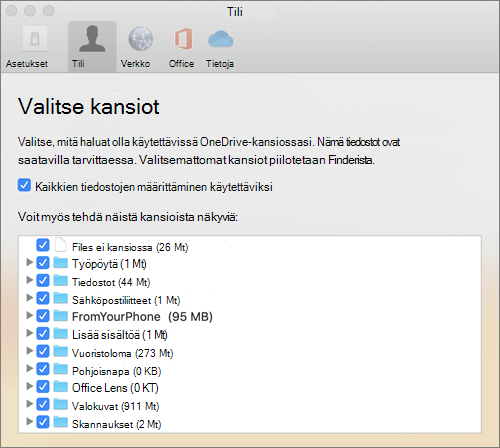Expand the Skannaukset folder
Viewport: 500px width, 448px height.
(30, 421)
